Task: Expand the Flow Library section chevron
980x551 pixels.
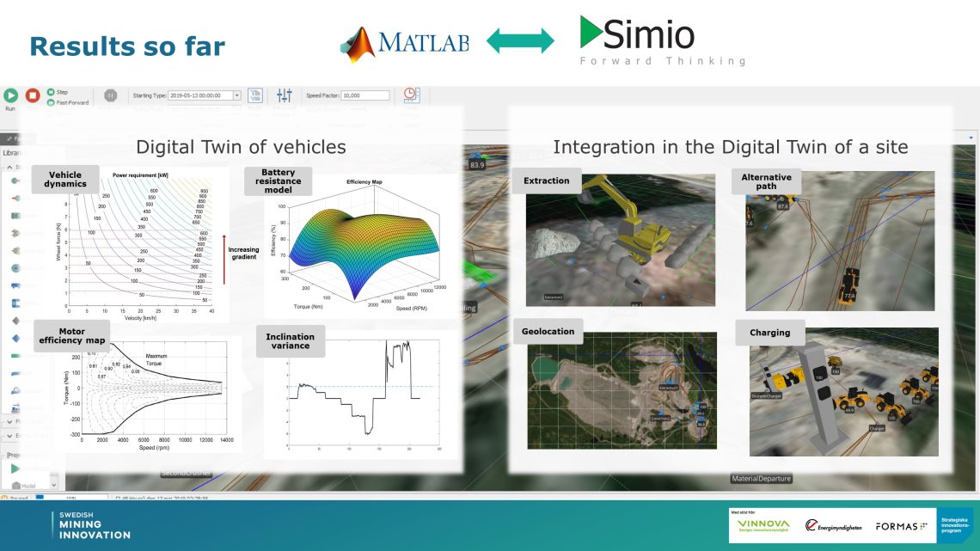Action: pos(9,422)
